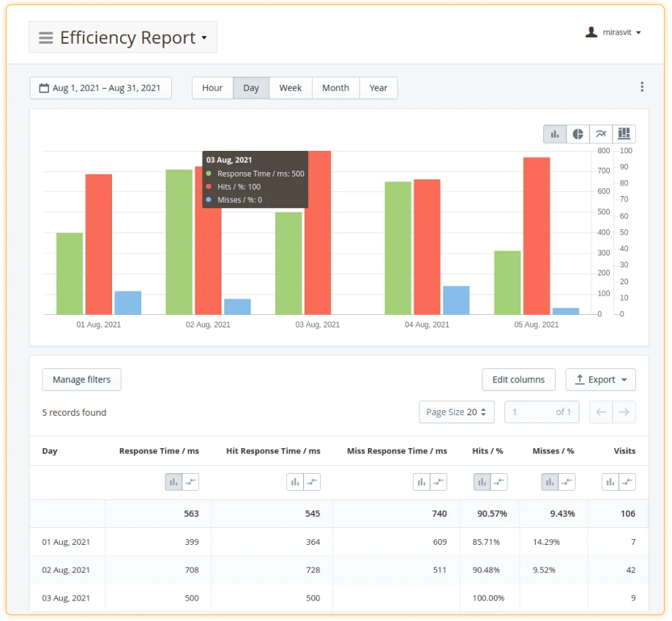Toggle chart display for Response Time column
Image resolution: width=672 pixels, height=621 pixels.
tap(173, 482)
